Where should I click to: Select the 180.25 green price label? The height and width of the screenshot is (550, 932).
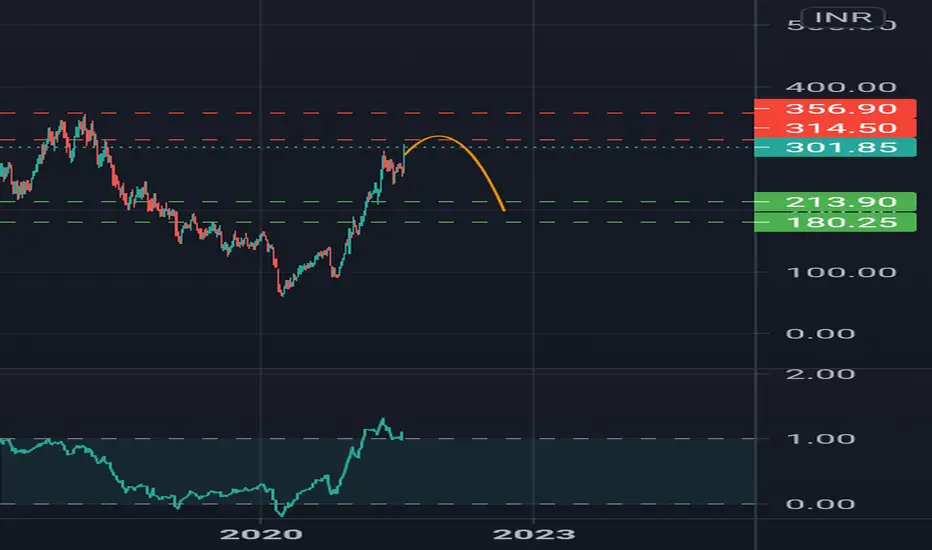[x=835, y=222]
